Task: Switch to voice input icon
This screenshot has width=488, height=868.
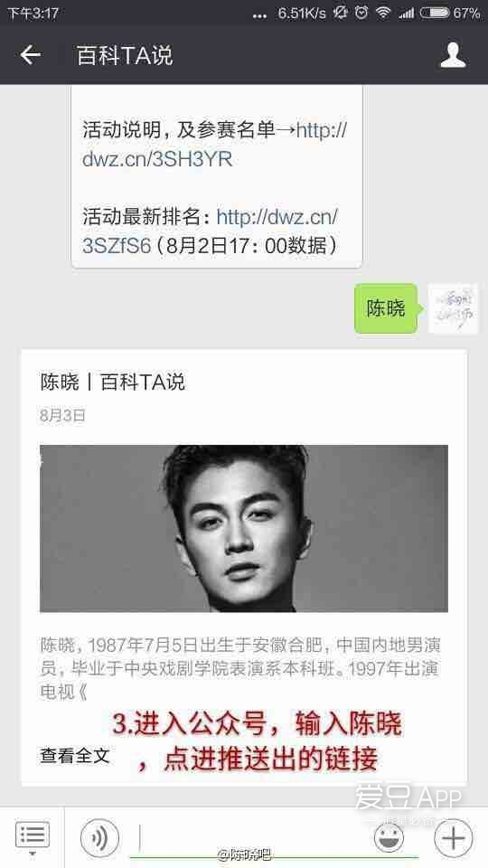Action: tap(99, 839)
